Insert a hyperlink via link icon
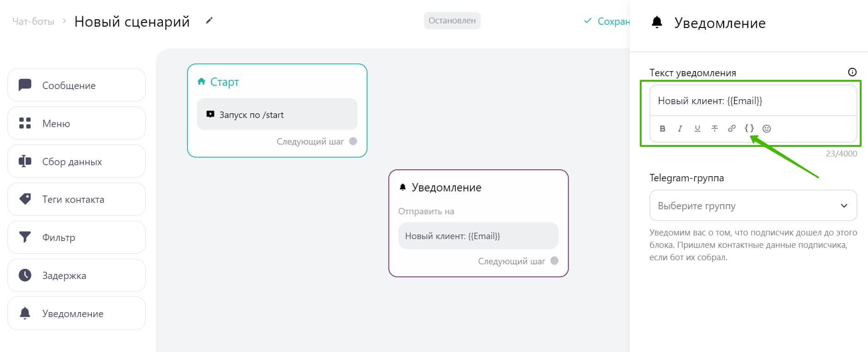 pyautogui.click(x=732, y=129)
